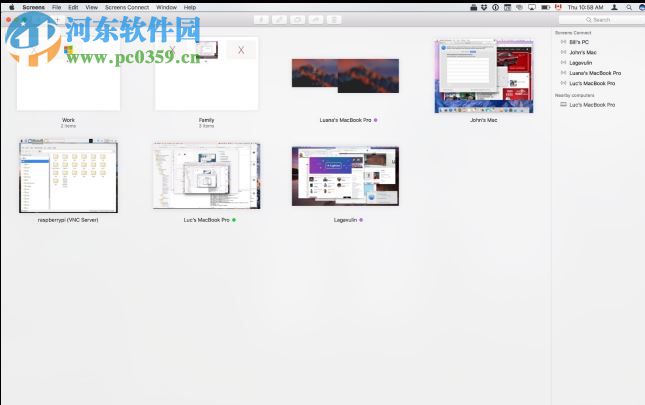Select Luc's MacBook Pro under Screens Connect
Screen dimensions: 645x405
coord(592,83)
